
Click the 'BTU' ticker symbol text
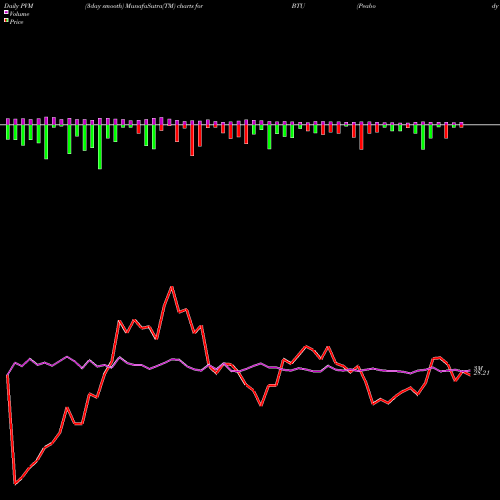click(x=298, y=6)
